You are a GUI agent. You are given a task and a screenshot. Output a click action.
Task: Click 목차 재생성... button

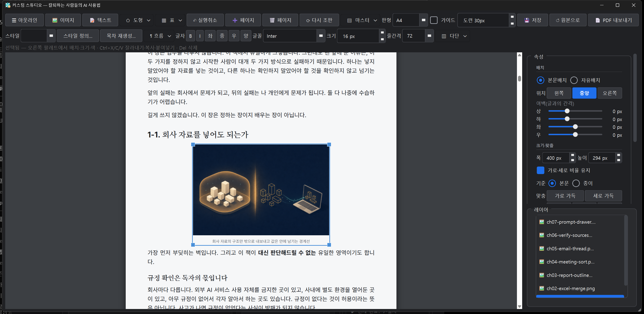[121, 36]
